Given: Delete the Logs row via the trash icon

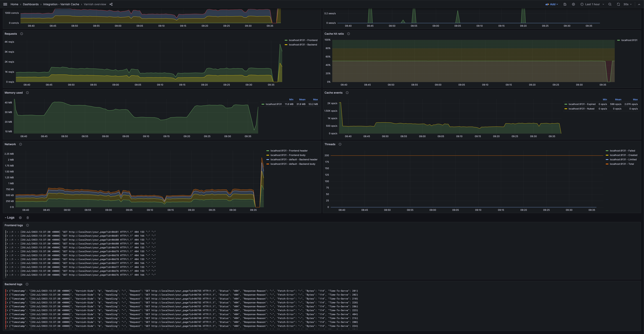Looking at the screenshot, I should [28, 218].
